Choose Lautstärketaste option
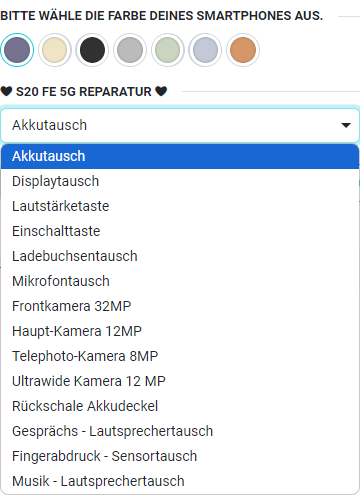Viewport: 360px width, 496px height. click(180, 206)
